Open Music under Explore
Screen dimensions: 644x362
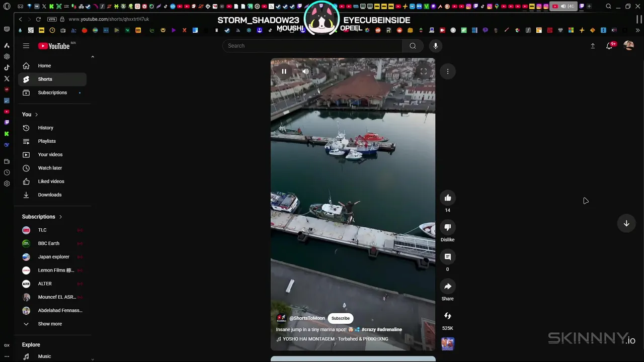[52, 356]
